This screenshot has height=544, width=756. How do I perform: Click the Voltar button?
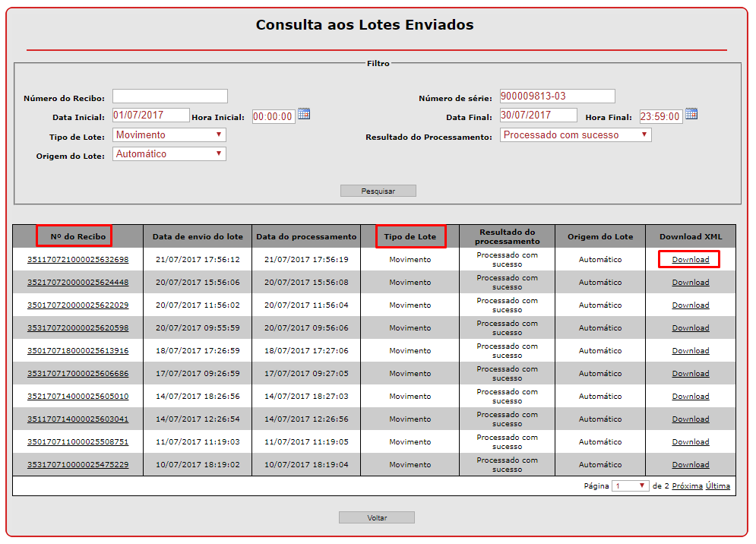(377, 517)
